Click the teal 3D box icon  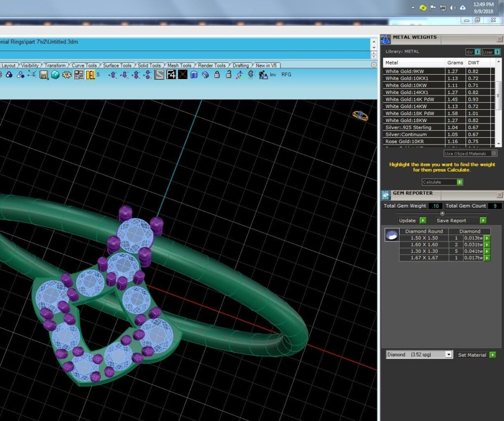(x=55, y=75)
